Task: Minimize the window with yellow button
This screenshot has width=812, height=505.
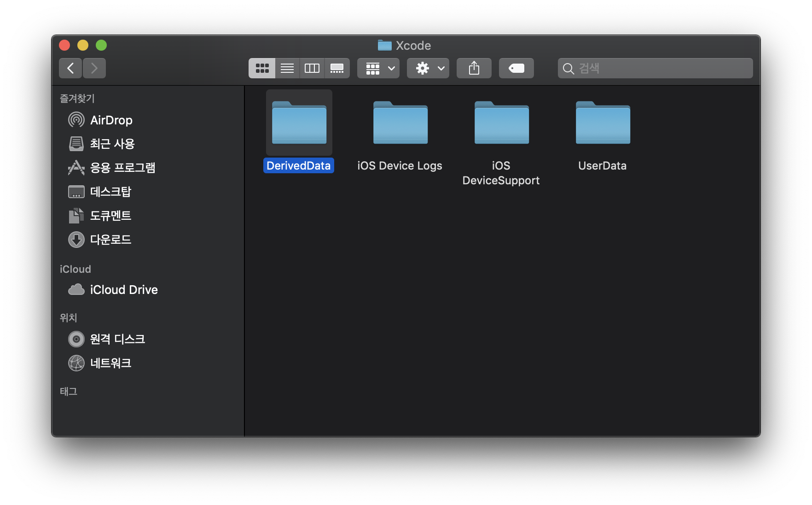Action: [x=83, y=45]
